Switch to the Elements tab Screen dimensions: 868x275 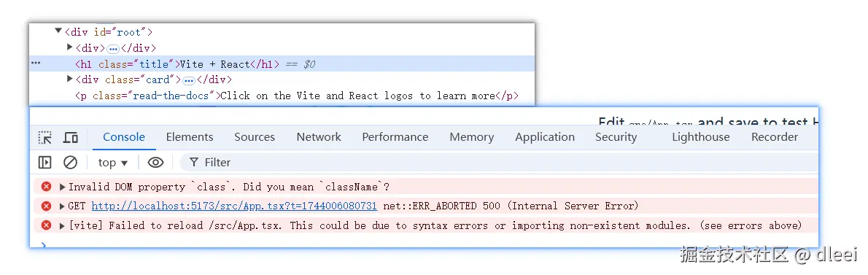190,137
